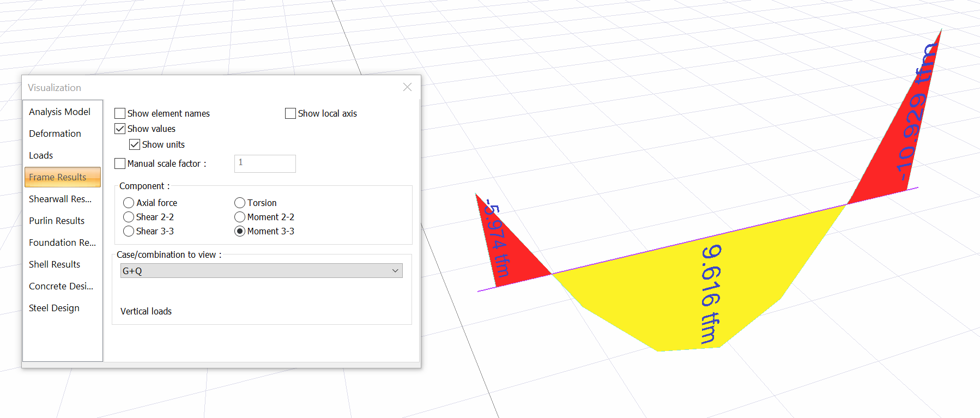980x418 pixels.
Task: Expand the G+Q case/combination dropdown
Action: point(261,271)
